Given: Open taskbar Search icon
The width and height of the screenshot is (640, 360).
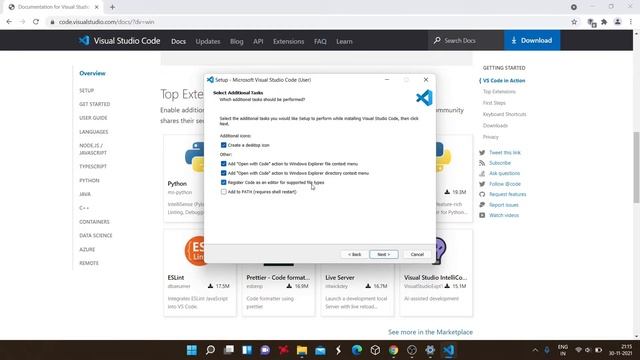Looking at the screenshot, I should coord(210,350).
